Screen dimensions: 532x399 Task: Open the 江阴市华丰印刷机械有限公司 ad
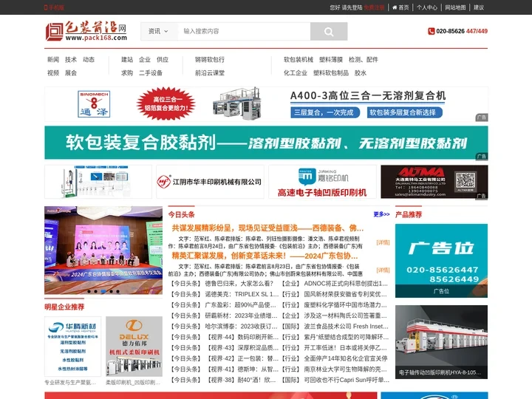tap(210, 182)
